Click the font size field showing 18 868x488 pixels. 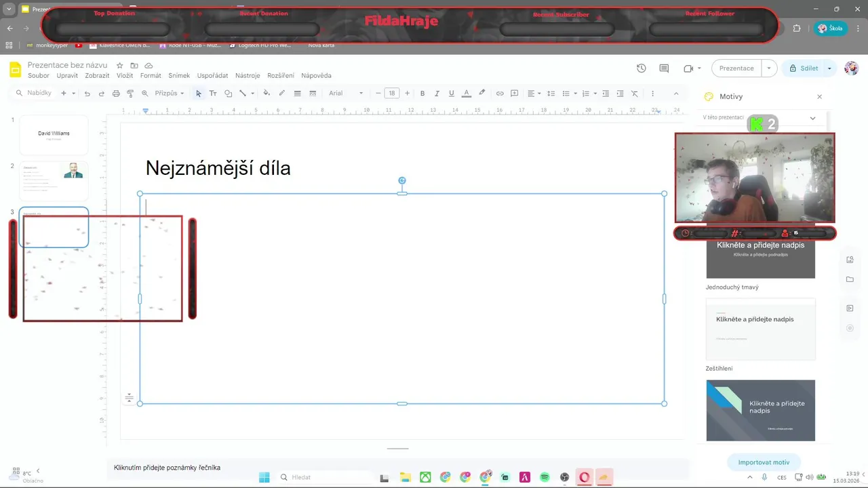tap(392, 94)
